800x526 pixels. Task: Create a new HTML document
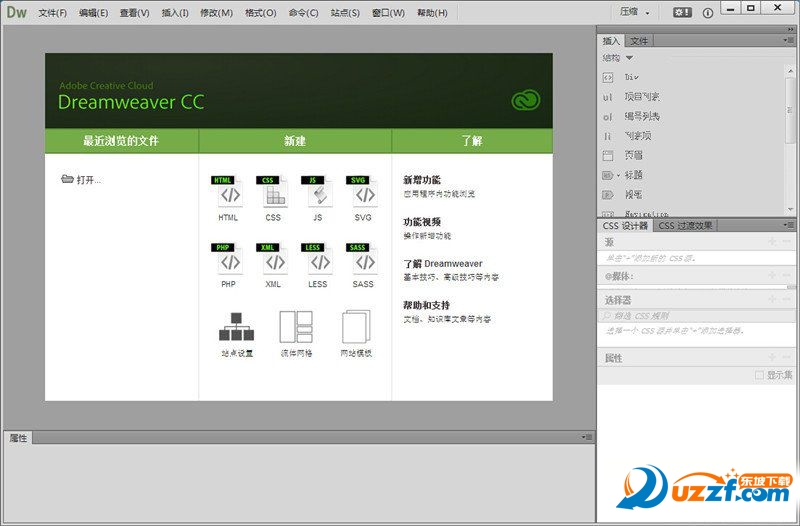pyautogui.click(x=228, y=198)
